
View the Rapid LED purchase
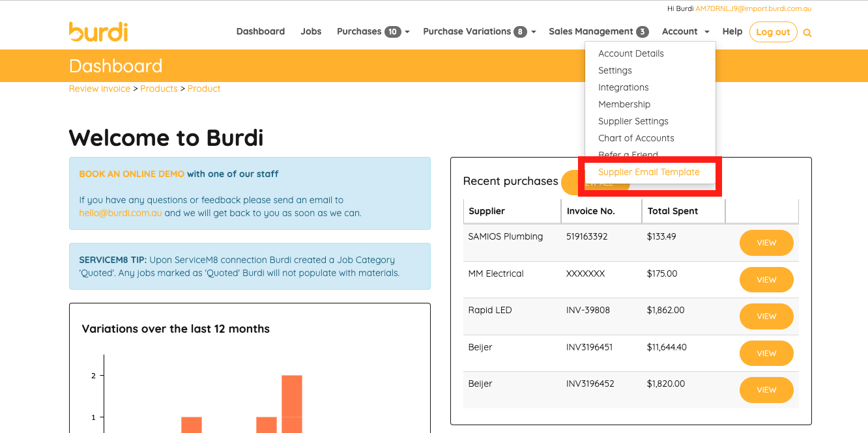coord(766,316)
